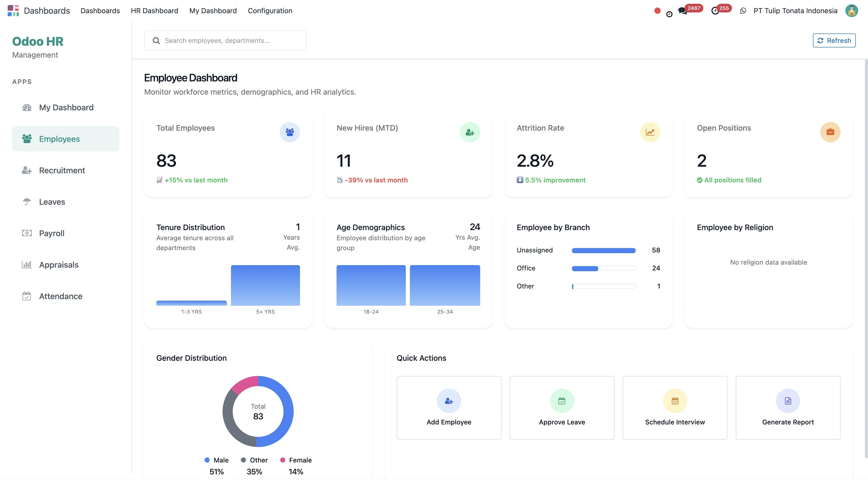The height and width of the screenshot is (480, 868).
Task: Click the Male legend color dot
Action: pos(207,460)
